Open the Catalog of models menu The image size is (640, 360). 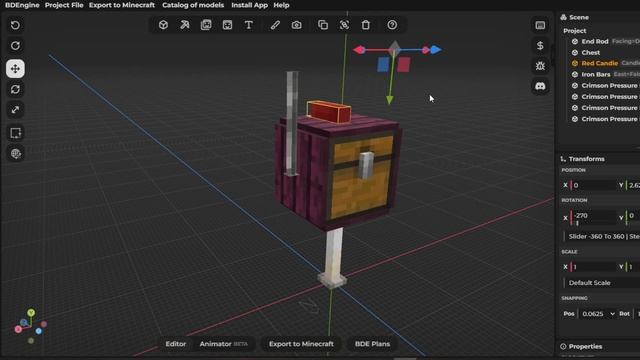193,5
